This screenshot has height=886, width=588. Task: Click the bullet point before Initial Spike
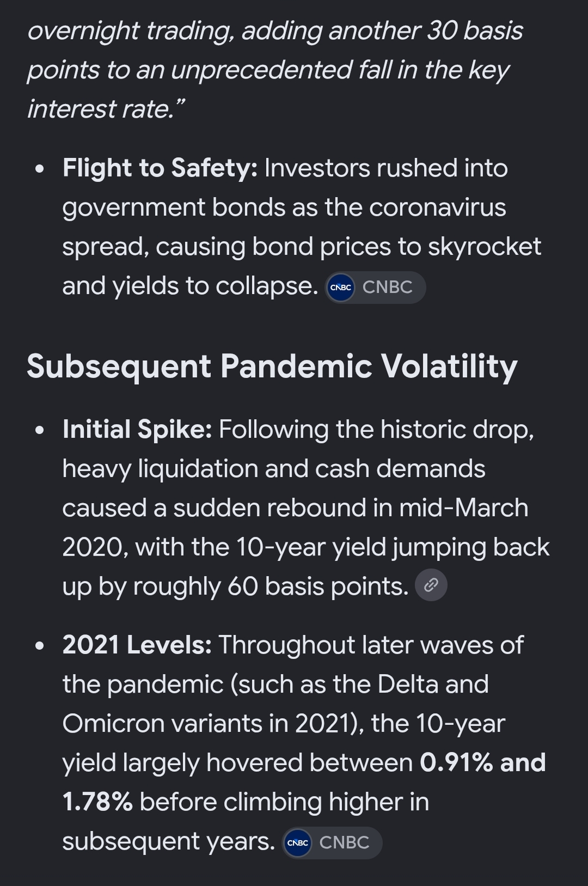coord(39,430)
